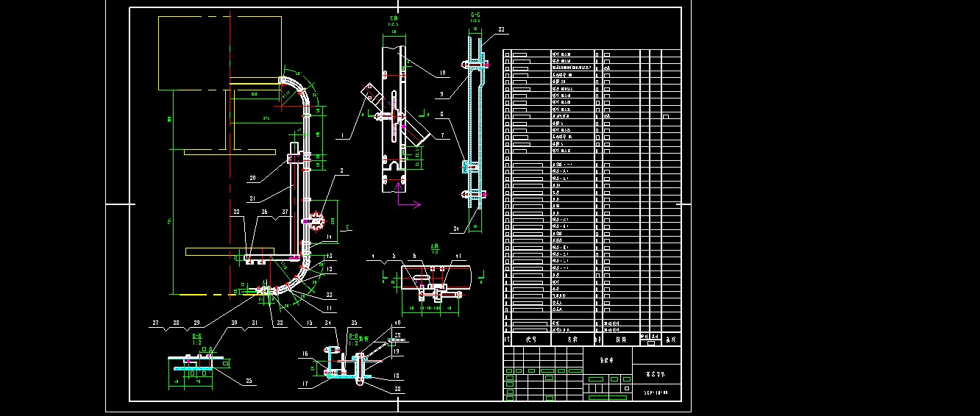Click part callout number 30
This screenshot has width=980, height=416.
coord(234,323)
